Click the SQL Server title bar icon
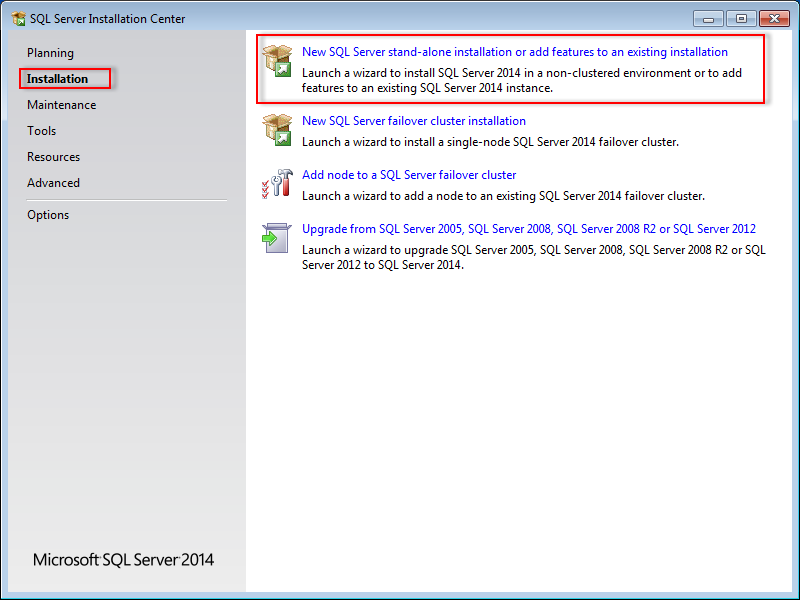This screenshot has height=600, width=800. [x=18, y=19]
